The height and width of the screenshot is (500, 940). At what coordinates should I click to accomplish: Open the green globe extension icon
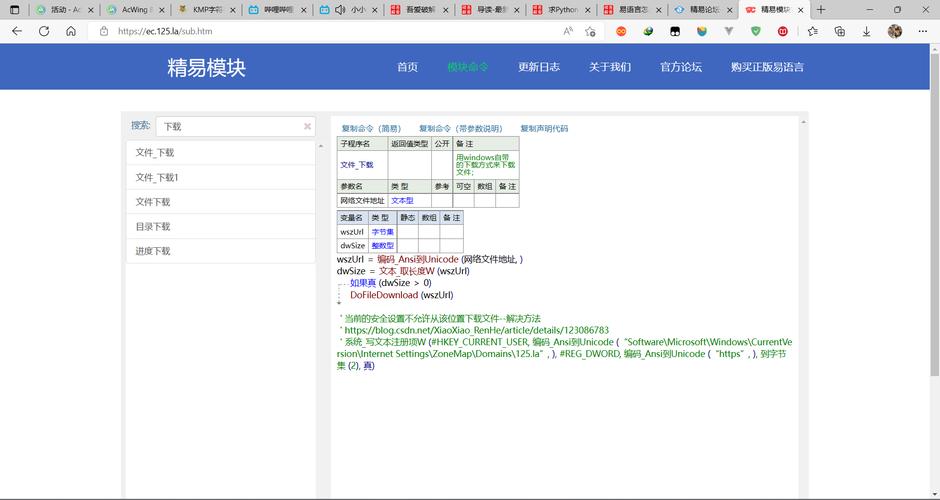coord(648,31)
